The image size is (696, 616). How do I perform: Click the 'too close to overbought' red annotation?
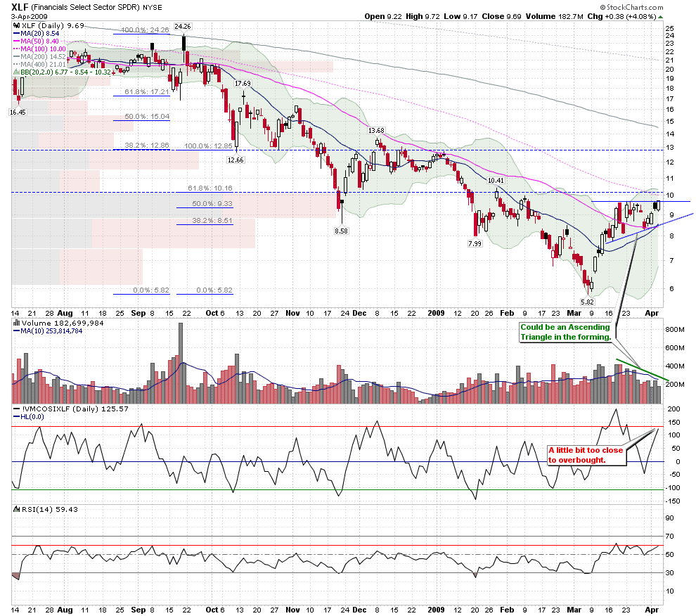pos(586,455)
